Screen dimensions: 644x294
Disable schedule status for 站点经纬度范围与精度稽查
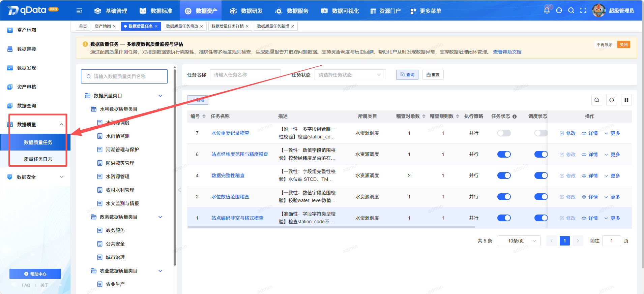541,154
